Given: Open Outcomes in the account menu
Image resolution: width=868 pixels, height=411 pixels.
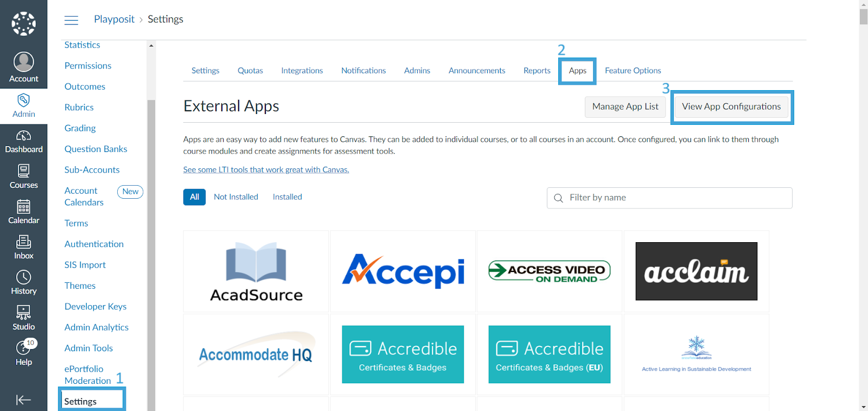Looking at the screenshot, I should click(x=85, y=87).
